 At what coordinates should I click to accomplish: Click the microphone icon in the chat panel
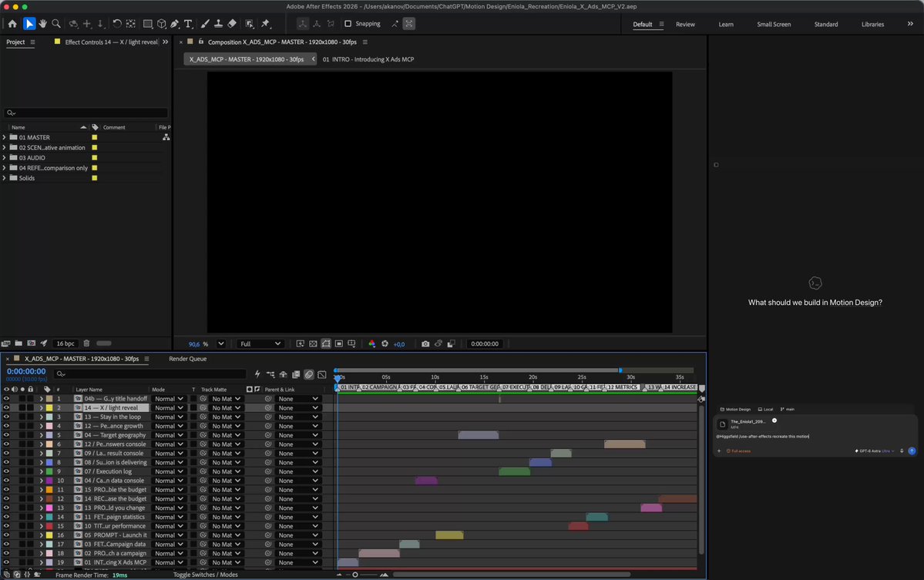click(x=902, y=451)
